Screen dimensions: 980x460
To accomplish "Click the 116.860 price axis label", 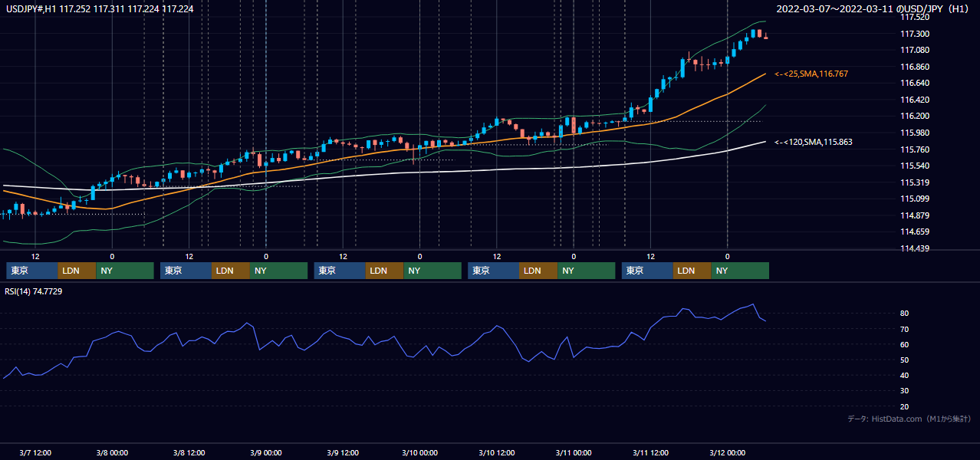I will pyautogui.click(x=914, y=67).
